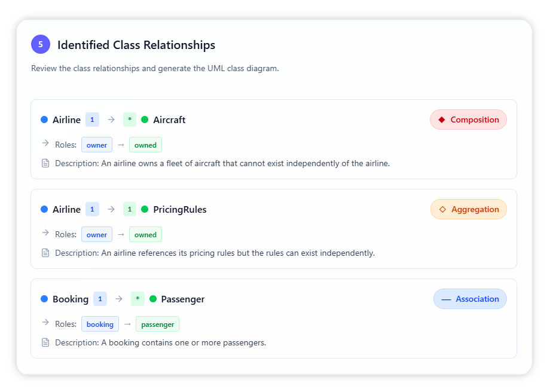Click the green dot beside Aircraft
The height and width of the screenshot is (392, 550).
point(145,120)
